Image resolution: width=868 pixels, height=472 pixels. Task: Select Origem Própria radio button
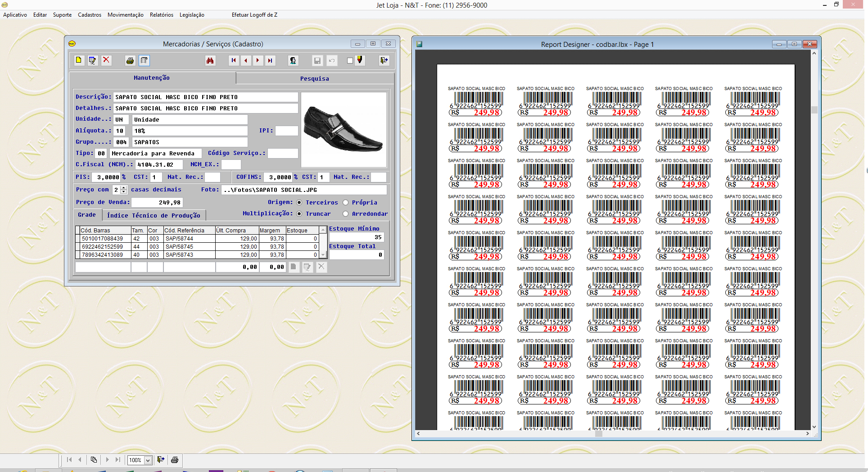click(346, 203)
